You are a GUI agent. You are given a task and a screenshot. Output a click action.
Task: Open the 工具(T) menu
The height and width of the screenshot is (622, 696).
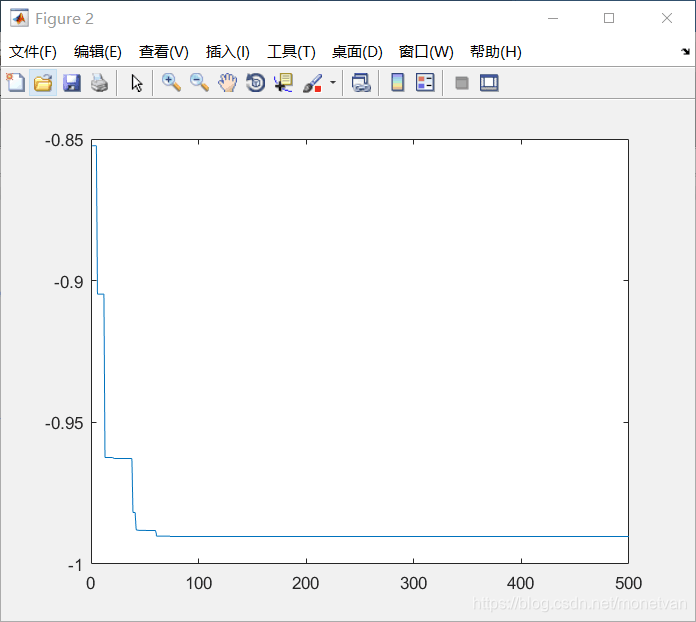pyautogui.click(x=291, y=52)
